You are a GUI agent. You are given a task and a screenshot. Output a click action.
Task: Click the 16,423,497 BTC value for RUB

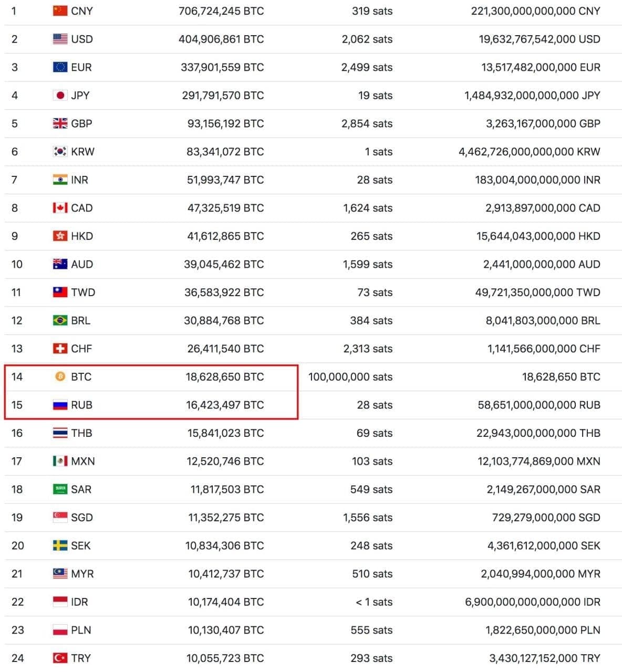coord(225,405)
